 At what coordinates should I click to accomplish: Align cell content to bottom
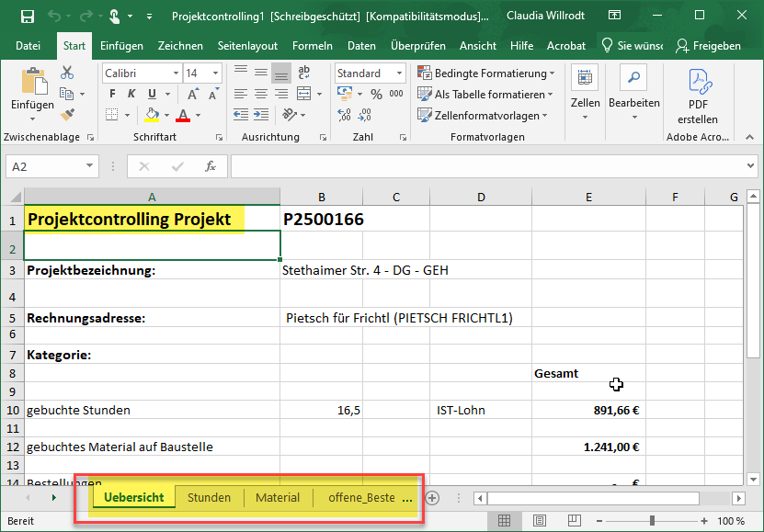(x=281, y=73)
